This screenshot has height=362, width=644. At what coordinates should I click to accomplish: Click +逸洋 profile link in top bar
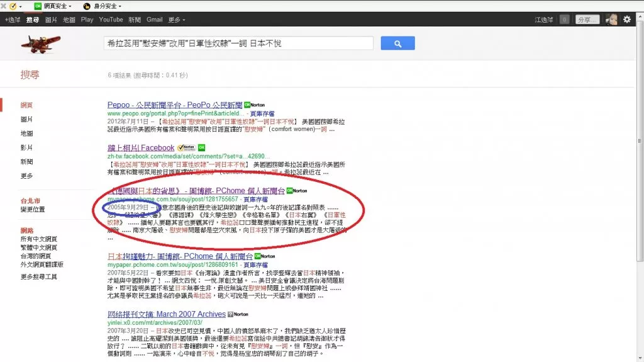pos(13,20)
